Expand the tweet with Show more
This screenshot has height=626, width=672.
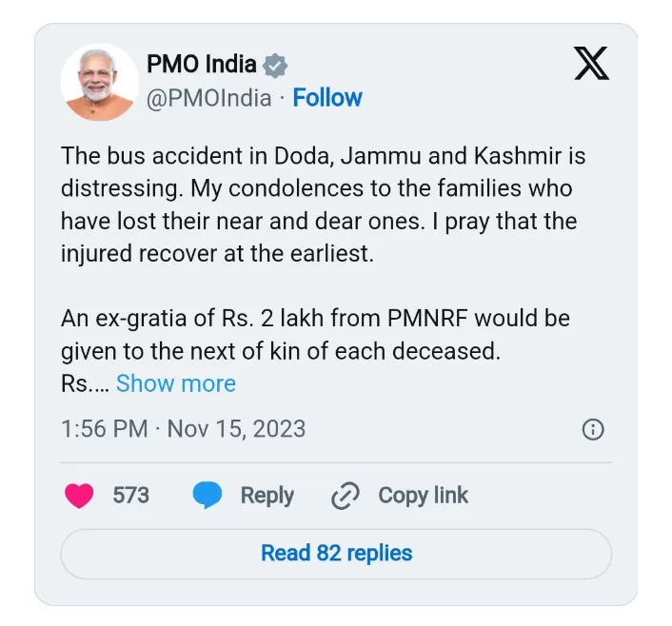click(176, 383)
